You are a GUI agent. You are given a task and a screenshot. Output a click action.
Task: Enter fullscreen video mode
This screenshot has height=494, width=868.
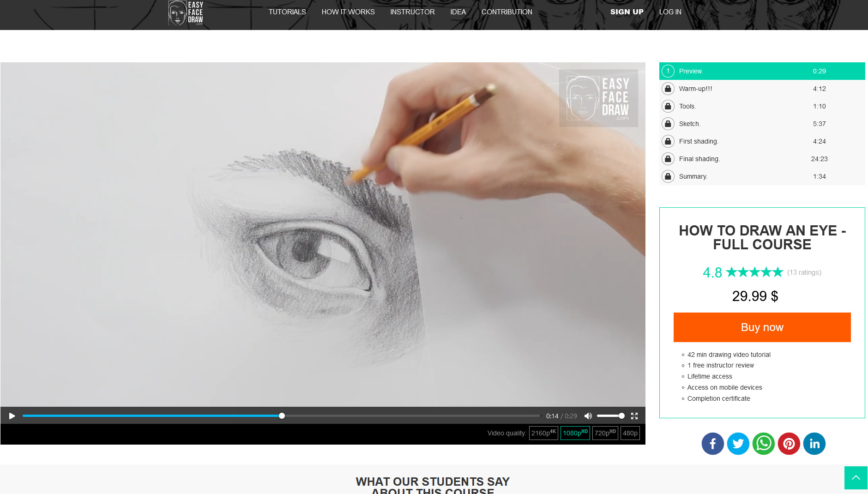[634, 416]
